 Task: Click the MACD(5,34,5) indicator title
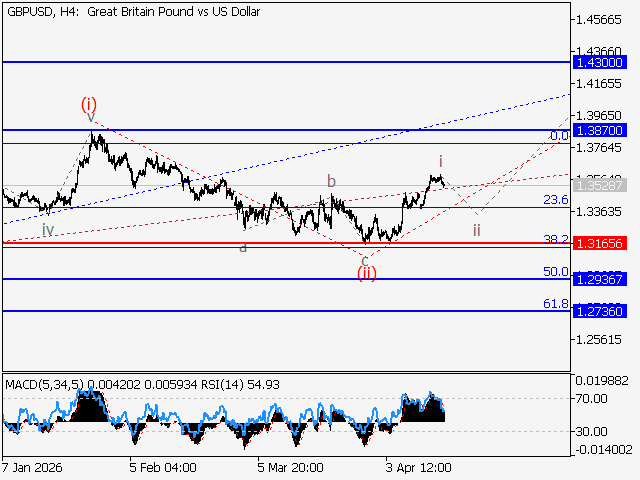tap(48, 384)
